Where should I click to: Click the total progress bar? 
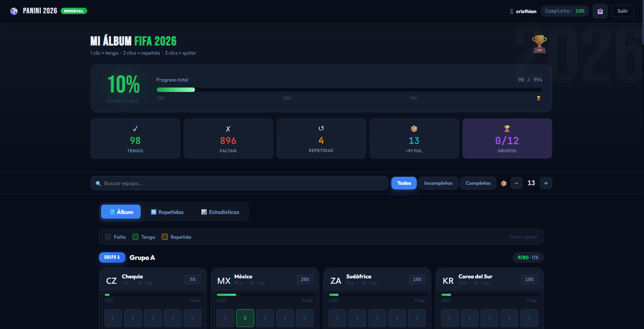point(349,90)
